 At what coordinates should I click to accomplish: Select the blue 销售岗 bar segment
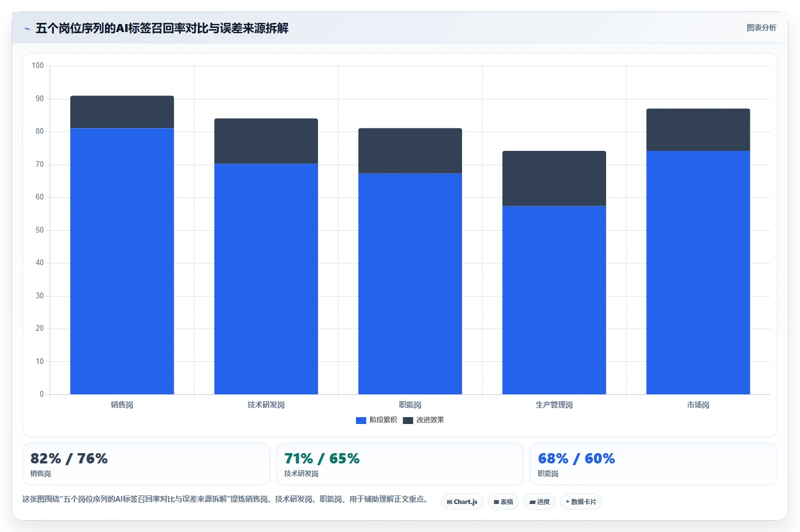point(122,261)
